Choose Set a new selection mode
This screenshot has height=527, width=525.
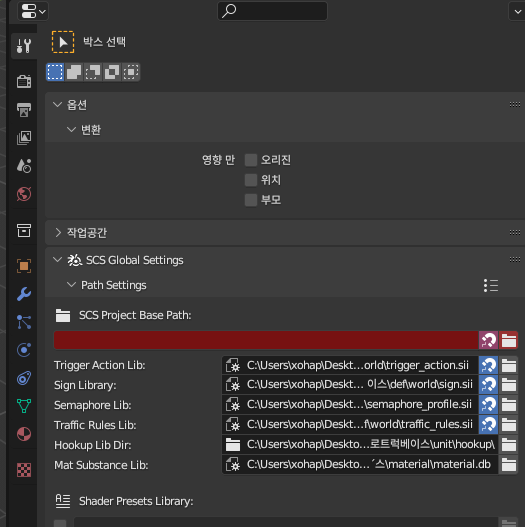coord(55,72)
